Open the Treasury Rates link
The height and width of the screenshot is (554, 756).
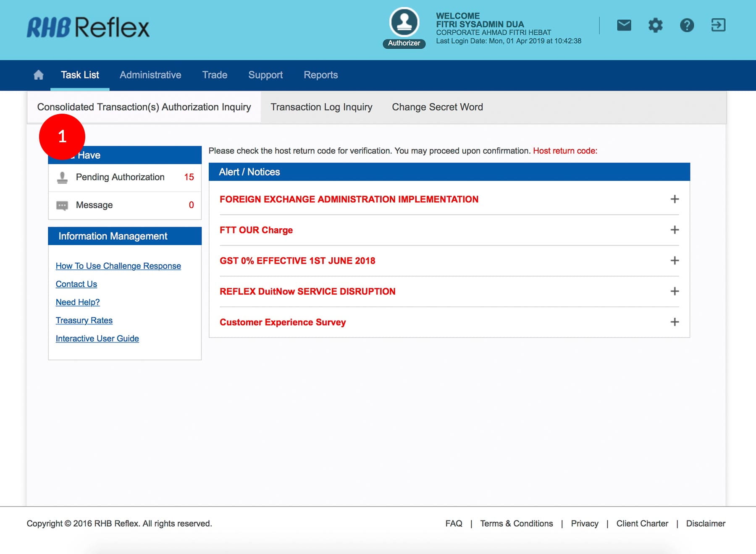[x=84, y=321]
